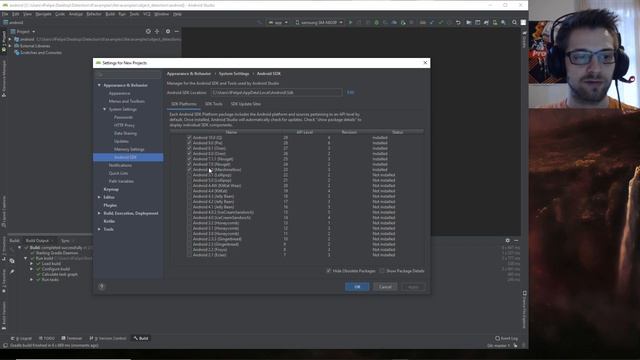This screenshot has width=640, height=360.
Task: Open the Gradle stripe on the right
Action: click(524, 41)
